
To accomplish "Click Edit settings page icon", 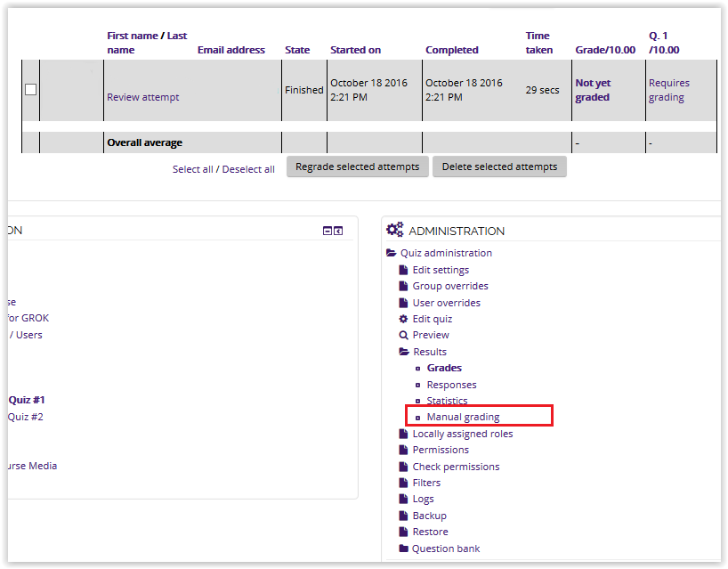I will coord(403,270).
